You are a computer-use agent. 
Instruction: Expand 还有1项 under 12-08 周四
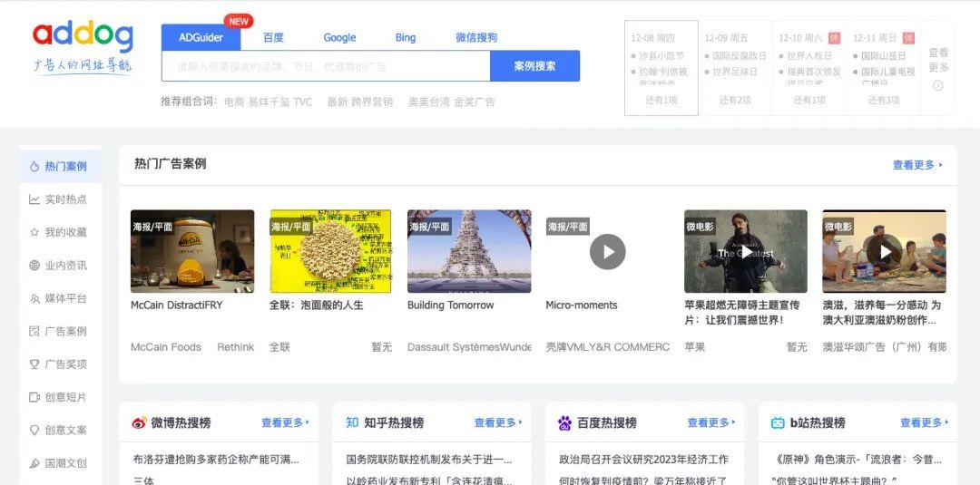pyautogui.click(x=661, y=100)
